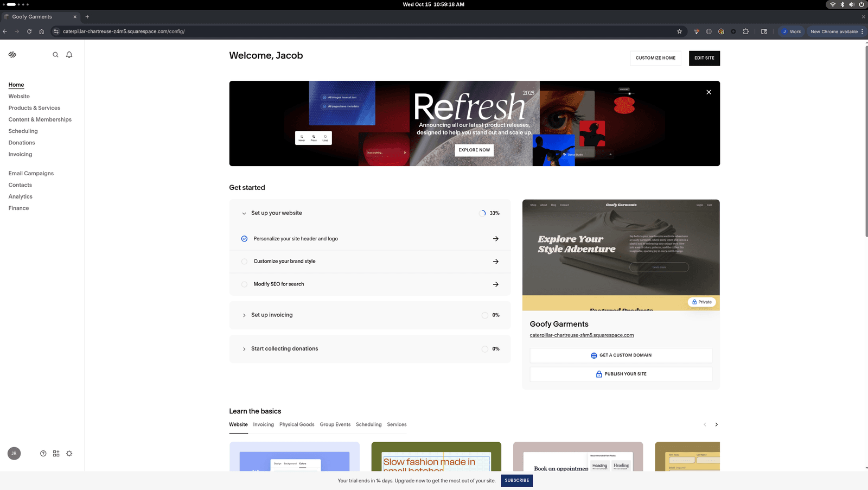The width and height of the screenshot is (868, 490).
Task: Open the Chrome extensions puzzle icon
Action: 746,31
